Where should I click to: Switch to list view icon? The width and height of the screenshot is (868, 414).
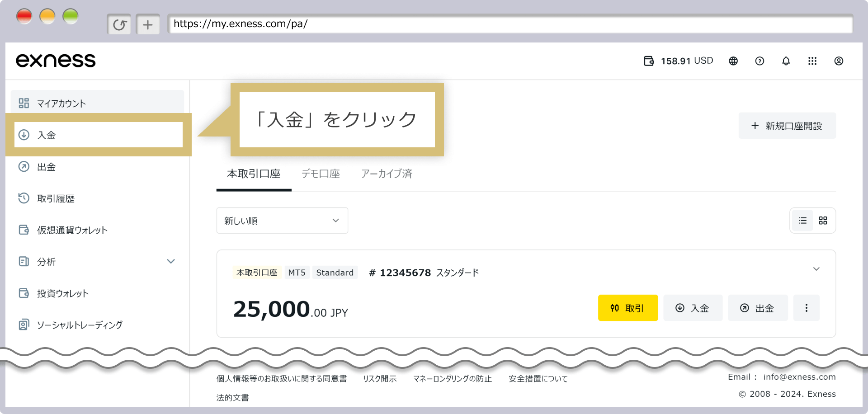click(x=802, y=221)
